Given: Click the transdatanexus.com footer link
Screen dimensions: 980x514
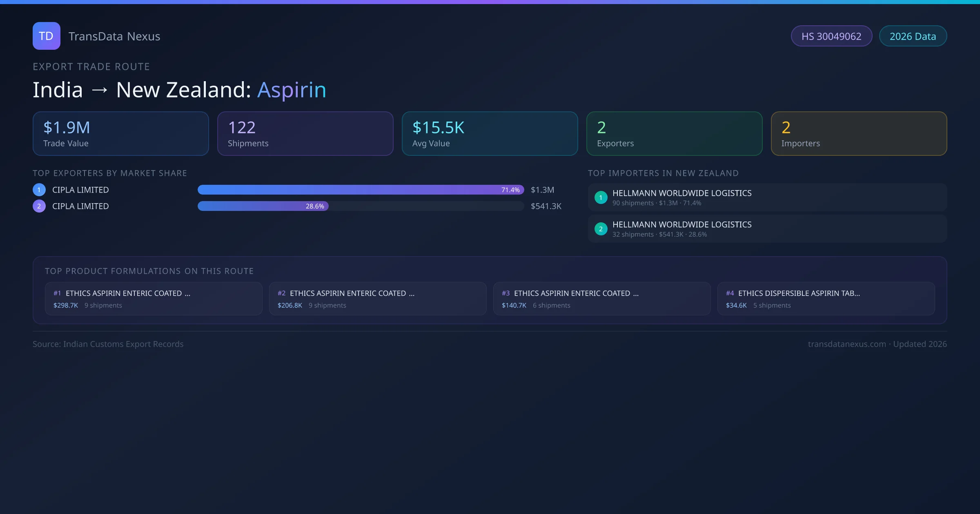Looking at the screenshot, I should coord(846,344).
